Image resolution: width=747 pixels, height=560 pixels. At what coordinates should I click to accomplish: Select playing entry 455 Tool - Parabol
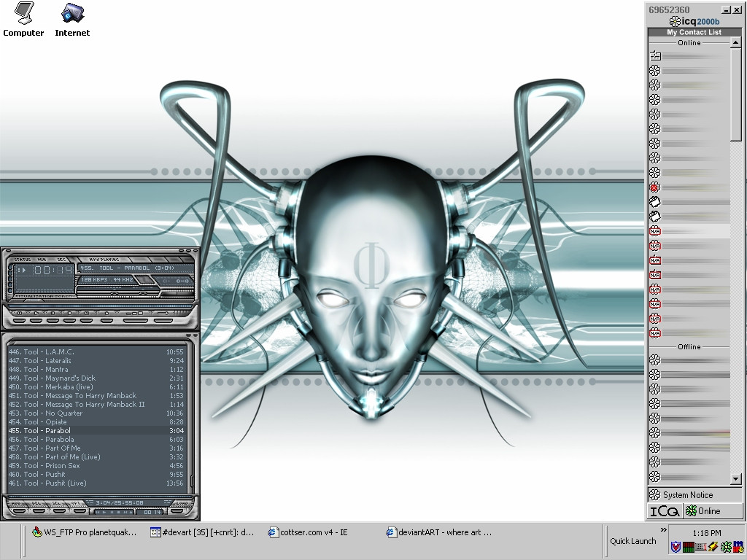[x=96, y=430]
